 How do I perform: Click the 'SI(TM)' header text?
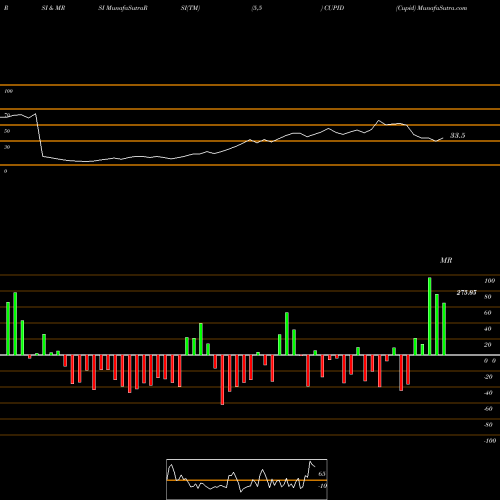pyautogui.click(x=190, y=8)
